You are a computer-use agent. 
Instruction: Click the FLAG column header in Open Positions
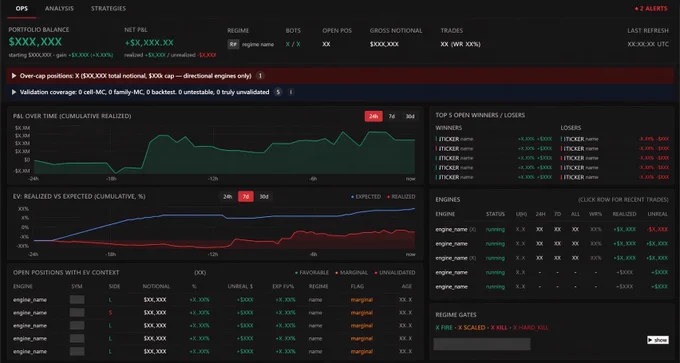tap(357, 286)
